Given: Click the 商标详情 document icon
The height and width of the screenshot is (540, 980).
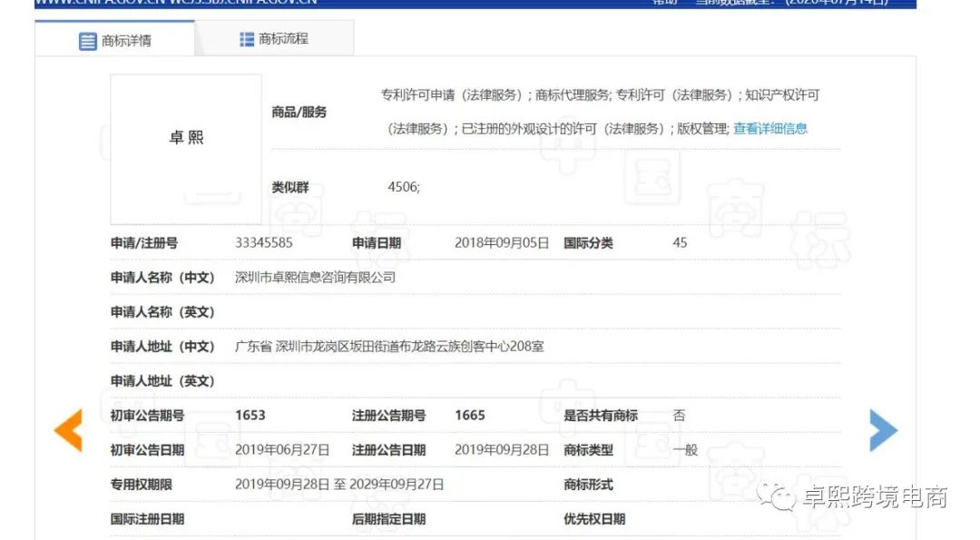Looking at the screenshot, I should tap(87, 41).
